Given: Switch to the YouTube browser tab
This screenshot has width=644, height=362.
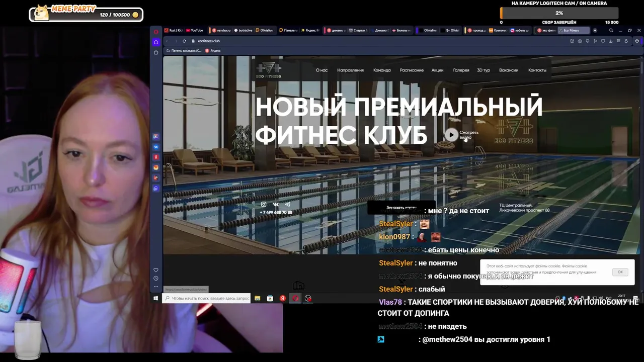Looking at the screenshot, I should [x=194, y=30].
